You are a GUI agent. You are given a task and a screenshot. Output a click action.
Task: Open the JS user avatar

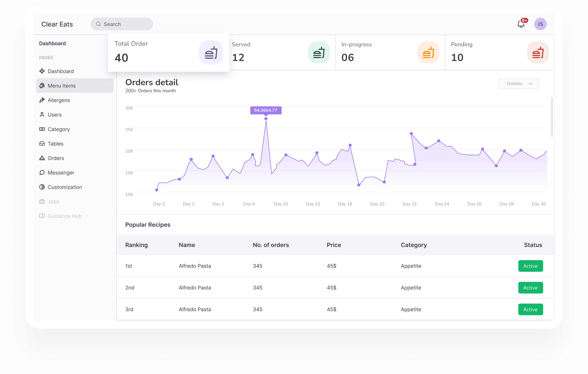(540, 24)
